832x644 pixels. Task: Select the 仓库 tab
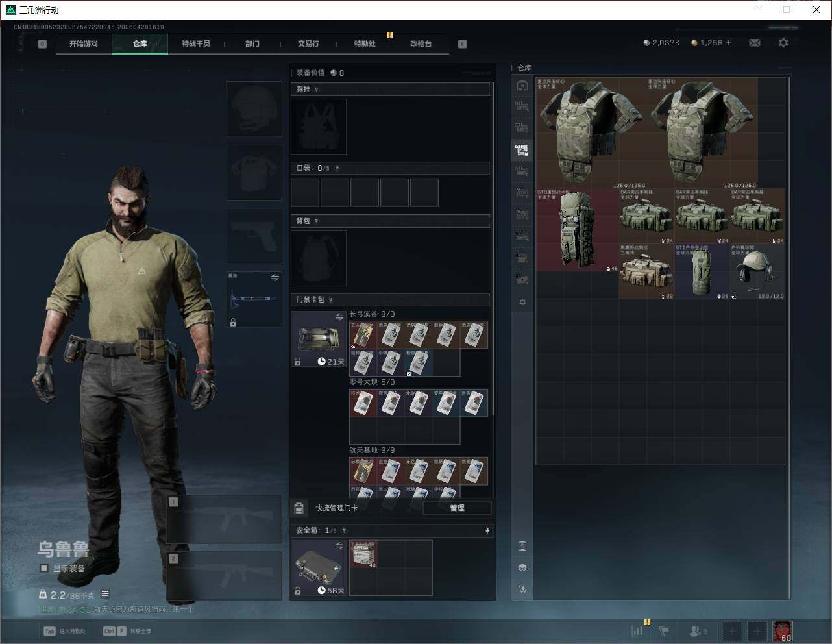click(140, 43)
